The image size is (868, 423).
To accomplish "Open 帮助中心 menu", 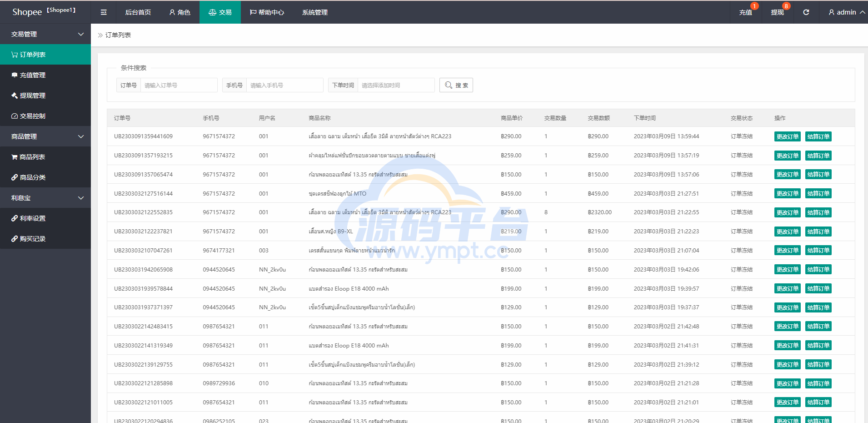I will (267, 12).
